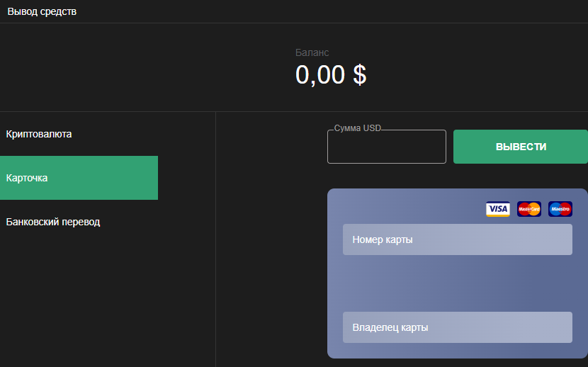Viewport: 588px width, 367px height.
Task: Click the Visa card logo
Action: point(497,209)
